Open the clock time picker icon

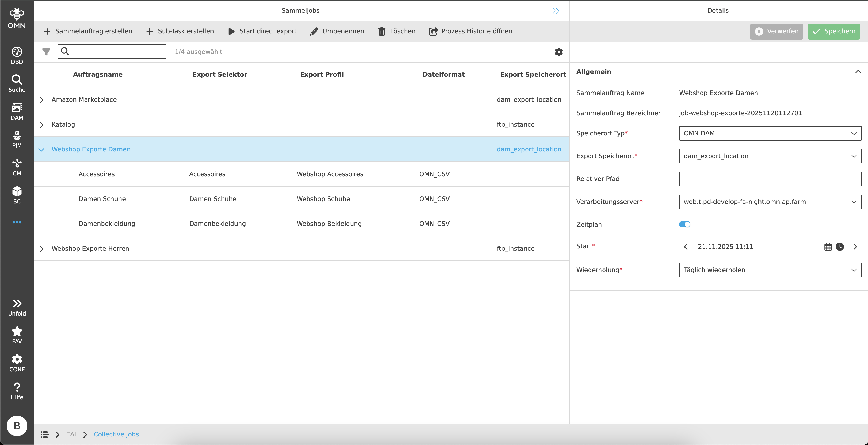(x=840, y=247)
